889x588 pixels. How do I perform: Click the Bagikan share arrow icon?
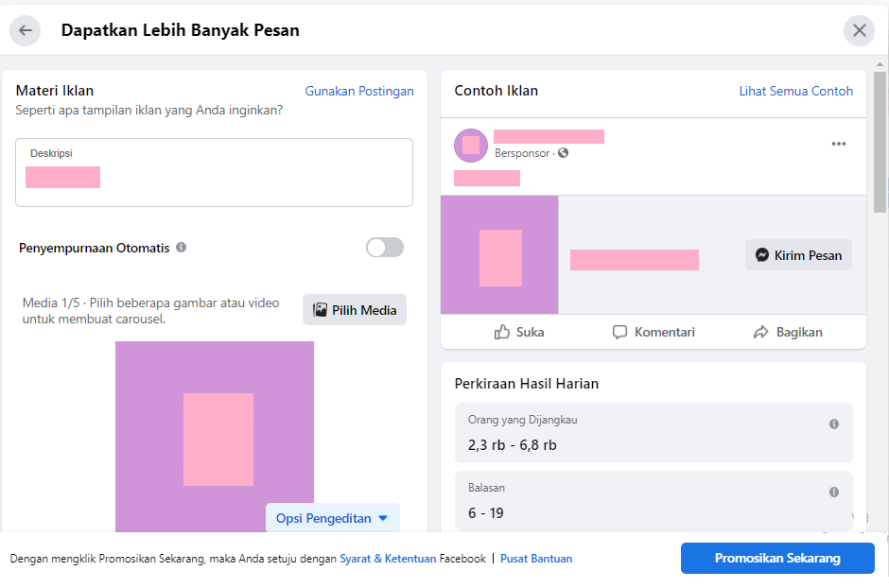coord(761,332)
